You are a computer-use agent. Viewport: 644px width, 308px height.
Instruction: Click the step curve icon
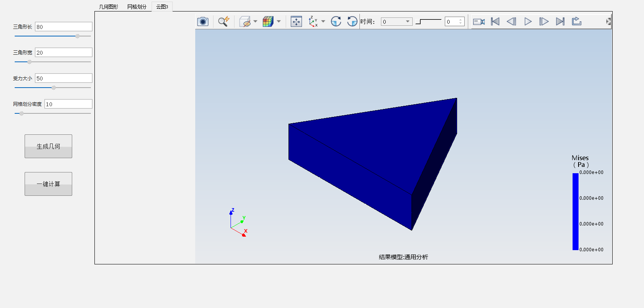[428, 21]
